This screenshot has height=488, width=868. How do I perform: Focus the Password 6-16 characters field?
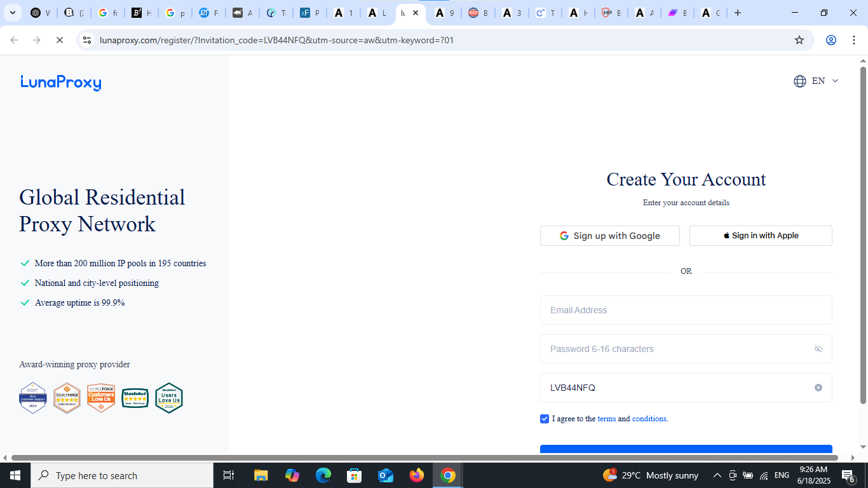pyautogui.click(x=686, y=349)
